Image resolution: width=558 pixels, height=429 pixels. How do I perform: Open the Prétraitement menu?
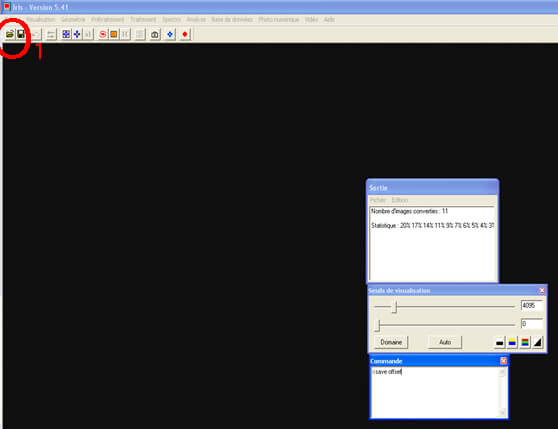107,20
